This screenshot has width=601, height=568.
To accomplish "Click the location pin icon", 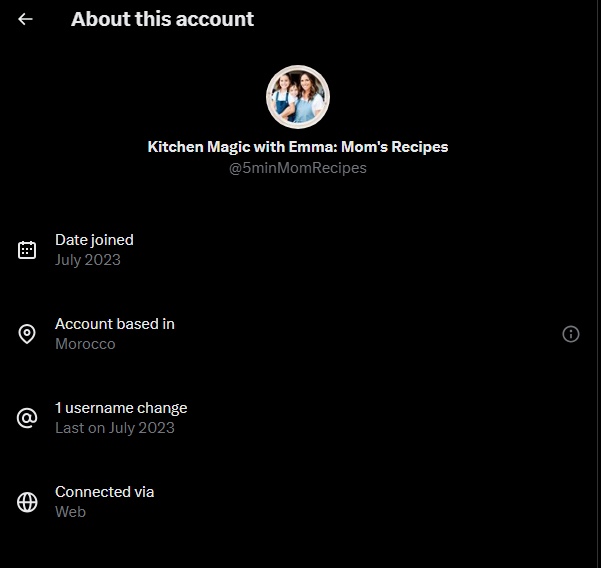I will 27,334.
